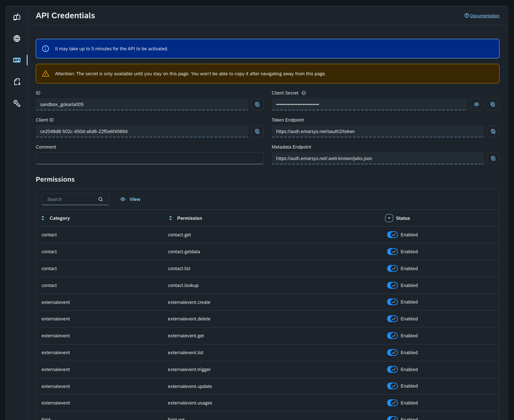
Task: Select the API section in sidebar
Action: coord(17,60)
